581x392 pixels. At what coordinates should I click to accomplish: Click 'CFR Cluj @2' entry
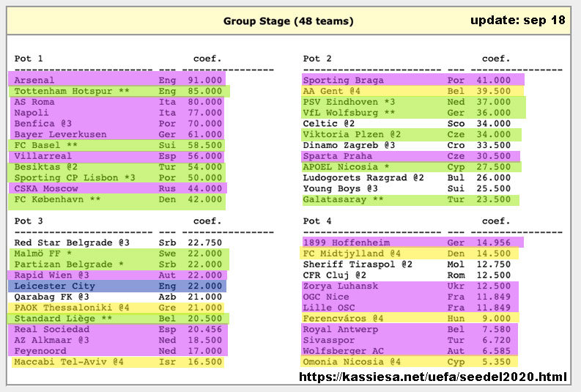click(335, 275)
